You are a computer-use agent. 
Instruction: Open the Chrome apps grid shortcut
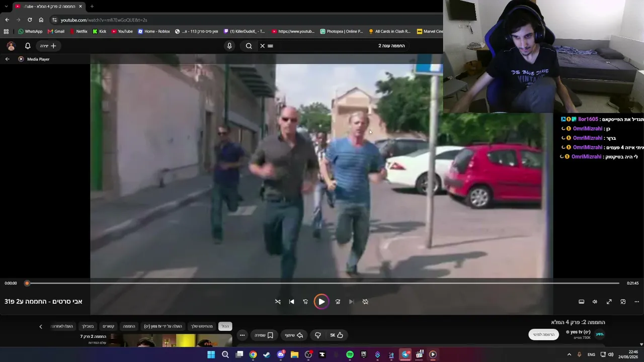[x=6, y=31]
